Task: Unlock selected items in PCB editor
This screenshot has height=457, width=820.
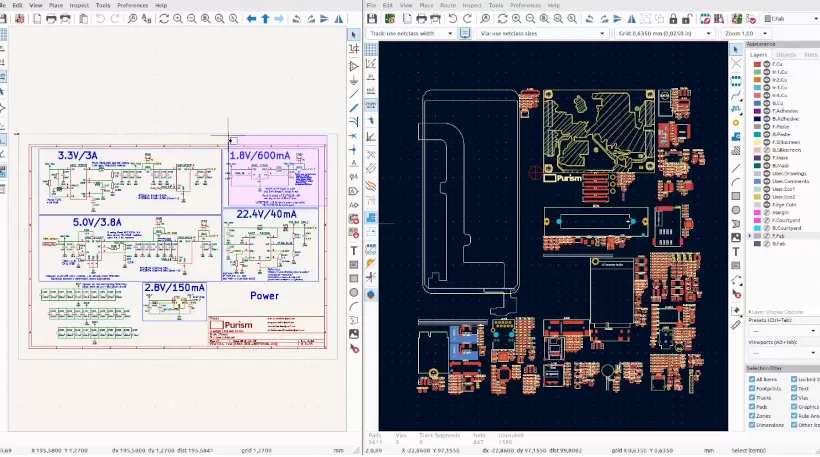Action: 687,19
